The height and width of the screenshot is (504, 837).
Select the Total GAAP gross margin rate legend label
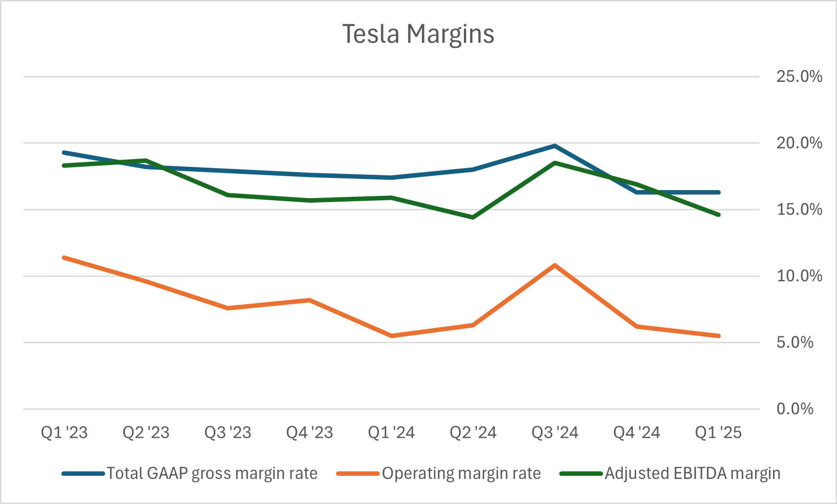pyautogui.click(x=212, y=473)
